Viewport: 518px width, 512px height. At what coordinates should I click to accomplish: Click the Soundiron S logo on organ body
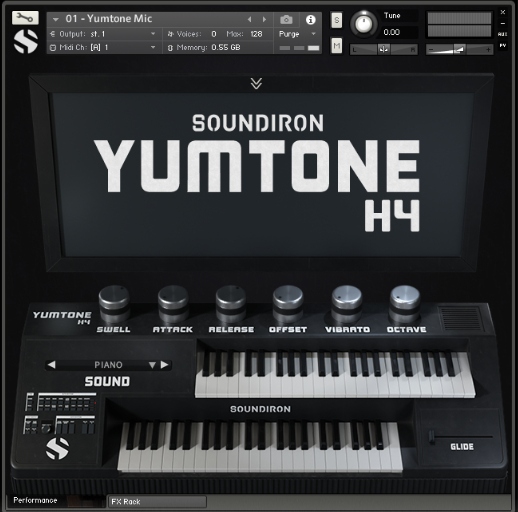[x=57, y=448]
